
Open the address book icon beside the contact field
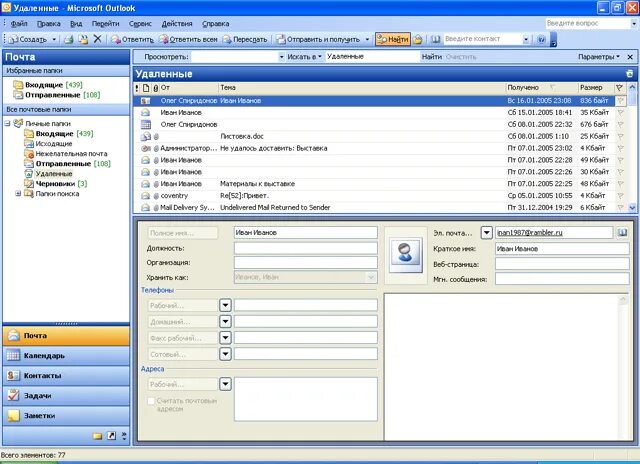[x=436, y=39]
